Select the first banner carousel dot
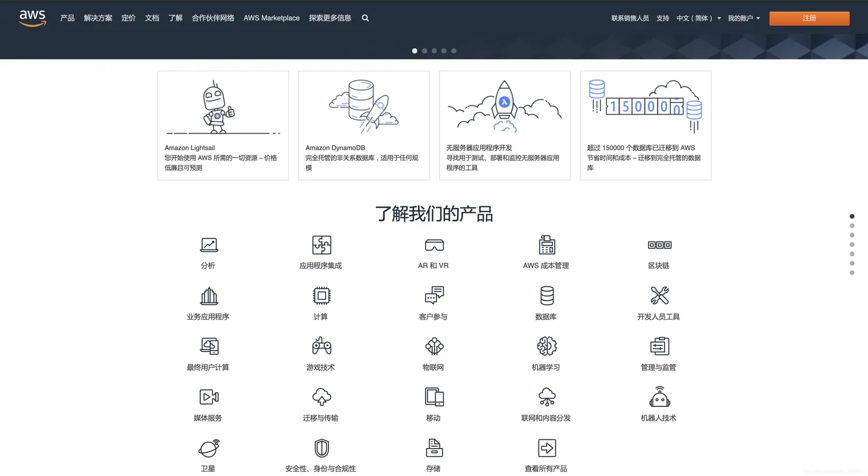The width and height of the screenshot is (868, 476). (415, 51)
